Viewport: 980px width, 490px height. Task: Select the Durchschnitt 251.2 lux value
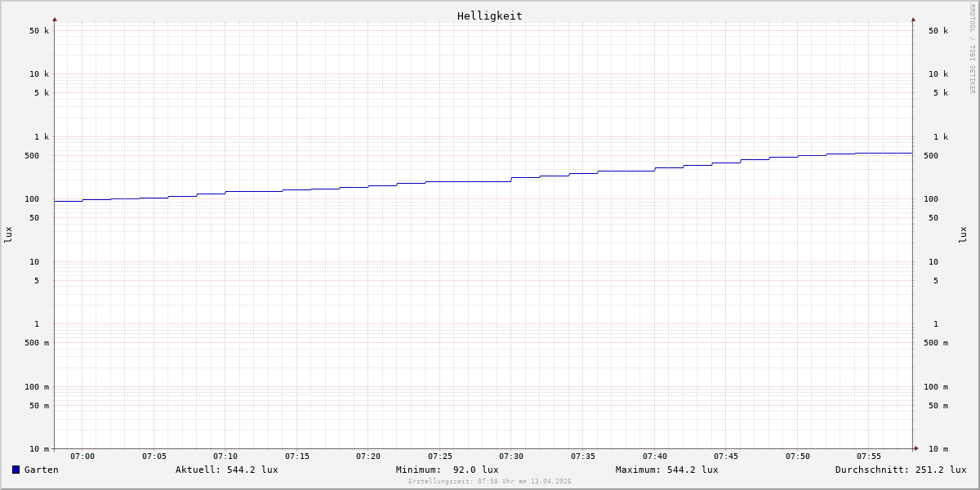click(900, 470)
